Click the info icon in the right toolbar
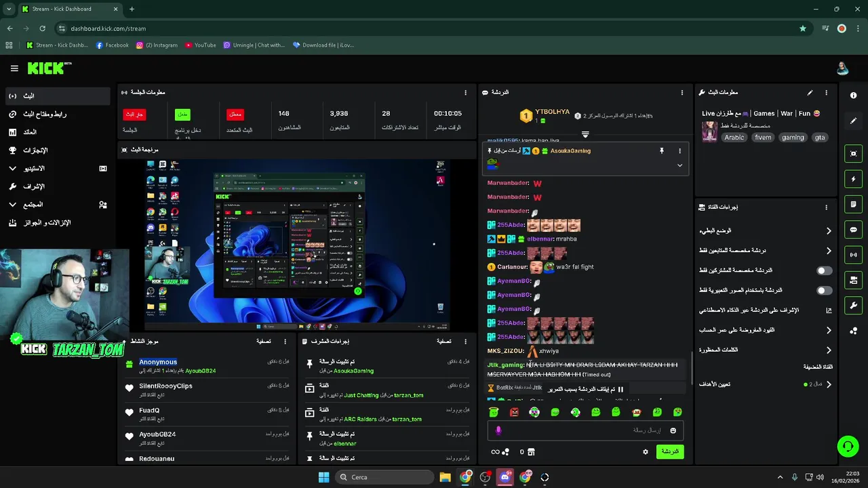The height and width of the screenshot is (488, 868). click(854, 96)
